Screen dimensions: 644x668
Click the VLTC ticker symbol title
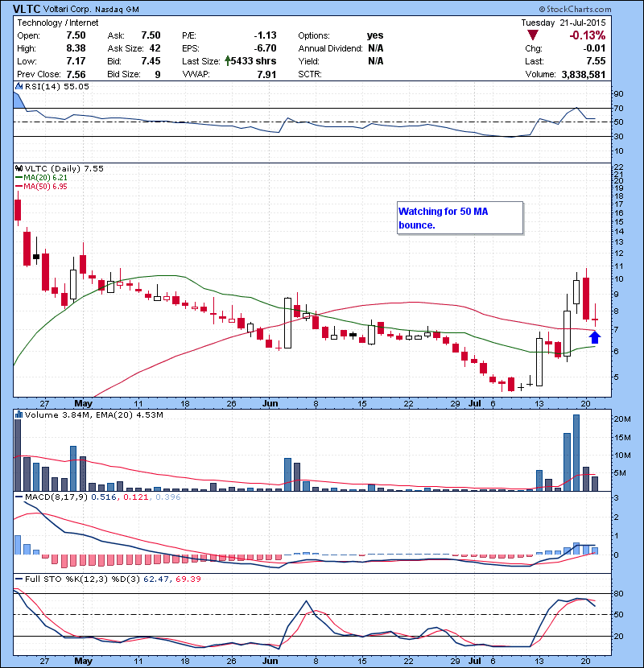click(27, 9)
